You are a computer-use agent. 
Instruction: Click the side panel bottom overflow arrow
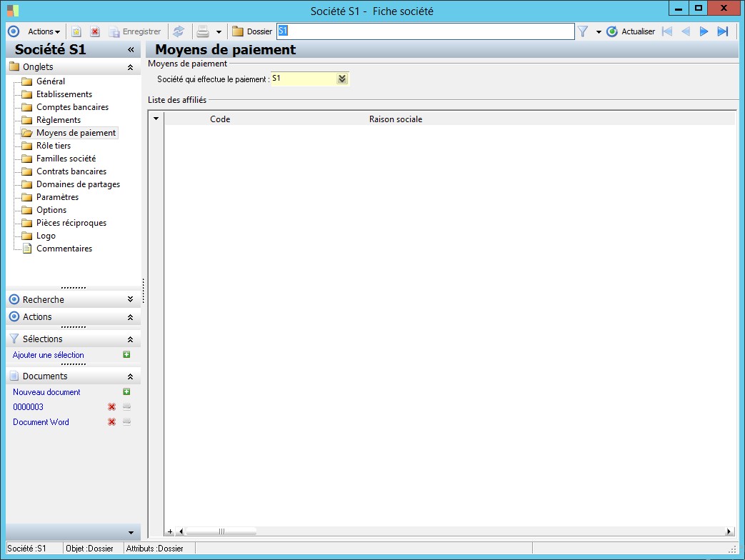coord(131,533)
